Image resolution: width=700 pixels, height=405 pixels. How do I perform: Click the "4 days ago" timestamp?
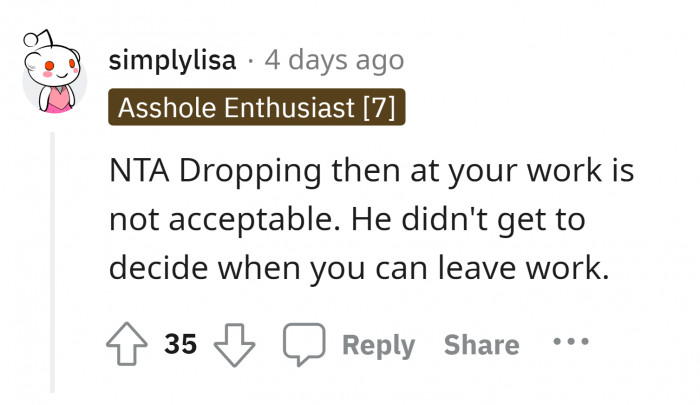pos(333,60)
